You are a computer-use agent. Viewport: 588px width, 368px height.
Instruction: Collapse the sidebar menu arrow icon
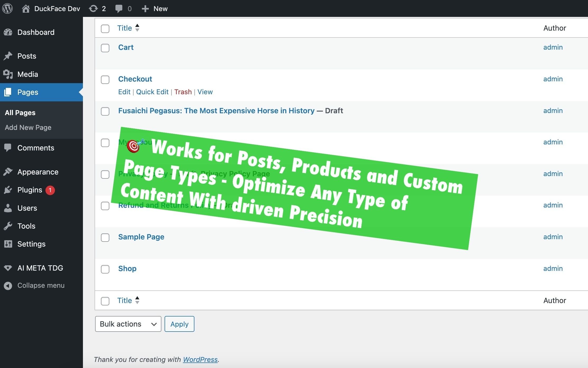coord(8,286)
